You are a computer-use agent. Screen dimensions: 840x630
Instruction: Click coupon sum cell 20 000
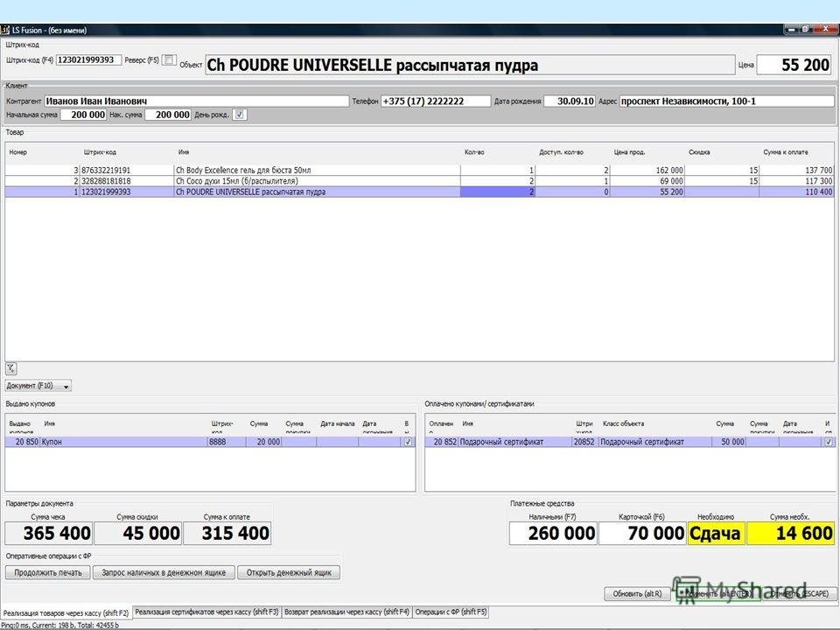click(x=263, y=442)
